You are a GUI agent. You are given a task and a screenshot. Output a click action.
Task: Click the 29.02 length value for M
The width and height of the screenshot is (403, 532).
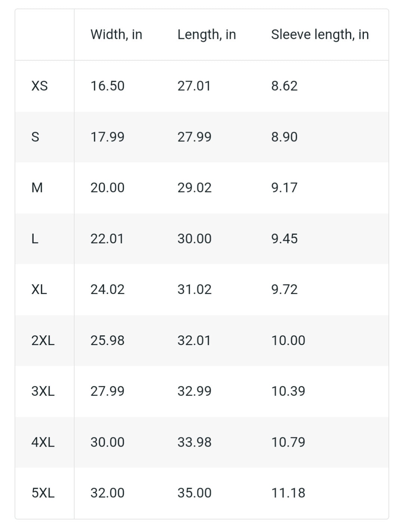point(195,188)
